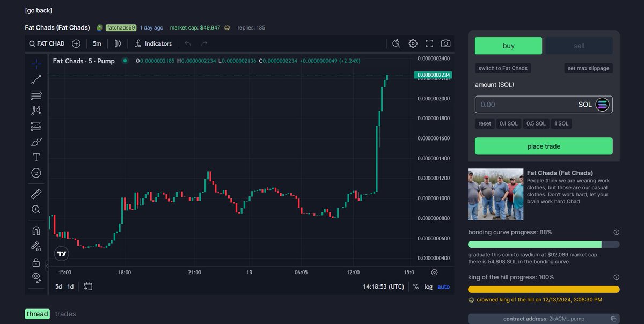Click the set max slippage button

click(588, 68)
